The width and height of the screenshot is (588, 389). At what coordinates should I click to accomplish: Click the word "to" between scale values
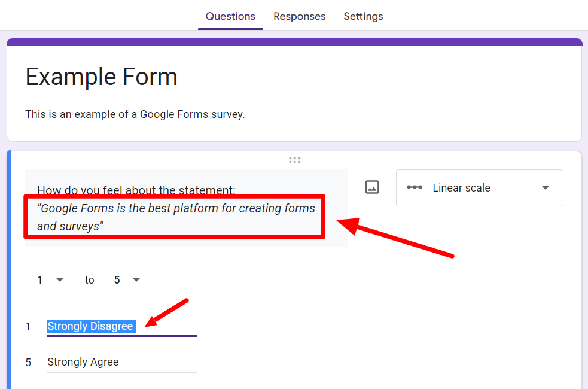[89, 280]
